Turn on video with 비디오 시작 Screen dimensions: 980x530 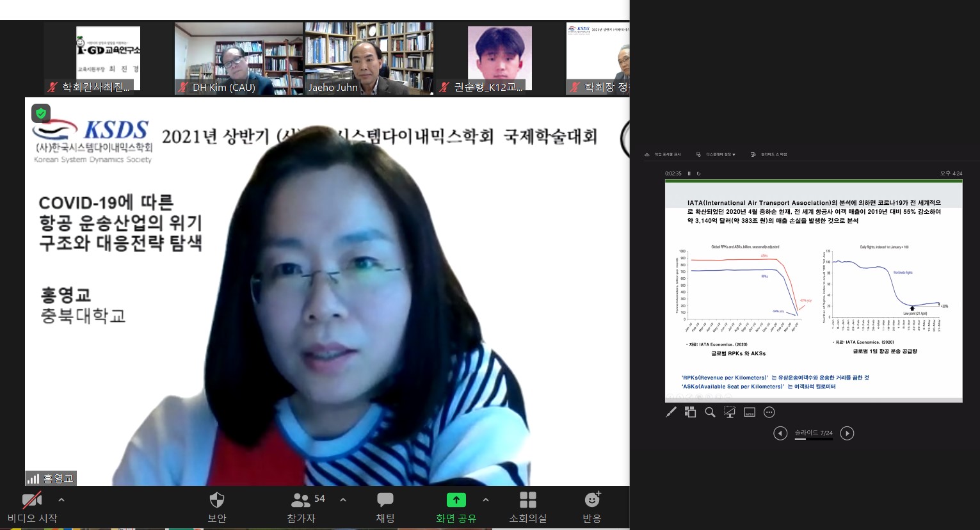tap(32, 501)
